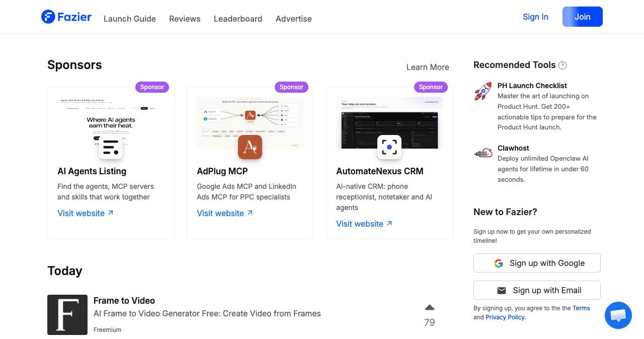Upvote Frame to Video arrow
The height and width of the screenshot is (339, 644).
pyautogui.click(x=429, y=307)
